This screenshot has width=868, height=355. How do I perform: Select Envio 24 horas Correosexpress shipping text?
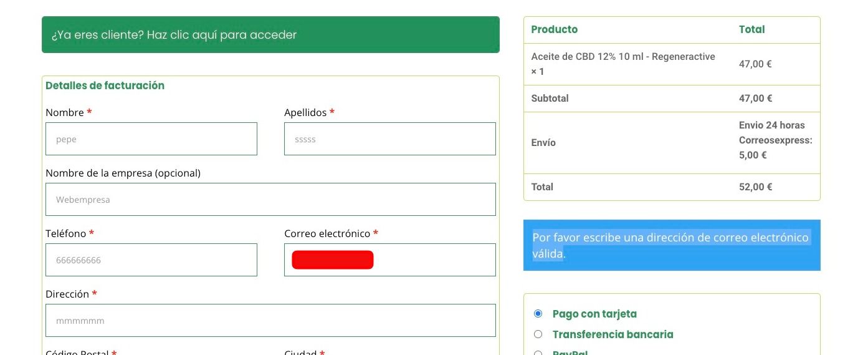coord(776,140)
